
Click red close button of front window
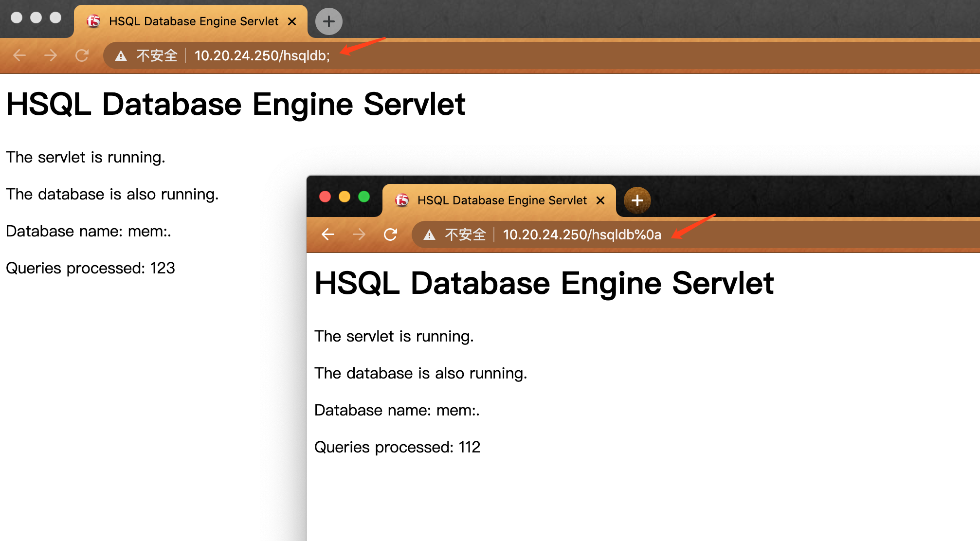pyautogui.click(x=325, y=197)
